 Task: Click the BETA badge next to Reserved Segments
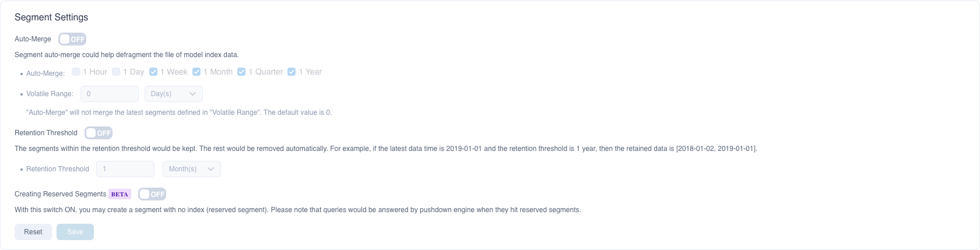(x=120, y=194)
